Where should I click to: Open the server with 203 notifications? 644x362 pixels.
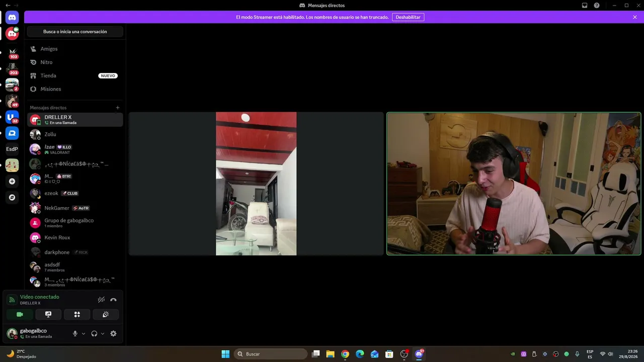tap(12, 68)
